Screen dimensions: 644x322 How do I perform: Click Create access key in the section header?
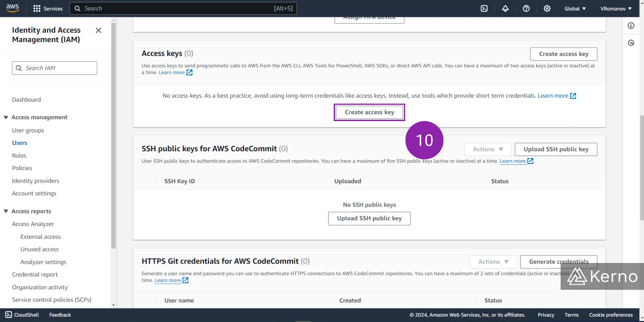[x=563, y=54]
